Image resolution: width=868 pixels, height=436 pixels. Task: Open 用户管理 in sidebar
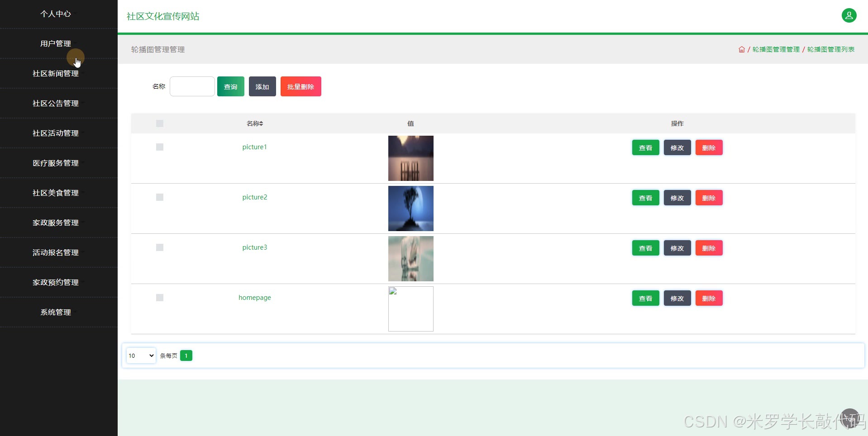coord(56,44)
